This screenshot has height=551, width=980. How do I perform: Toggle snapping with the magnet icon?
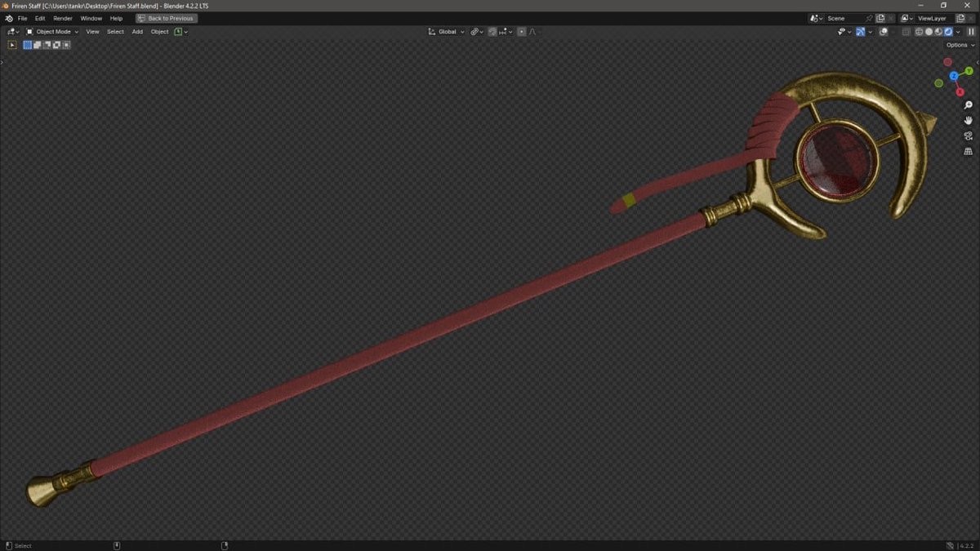(x=493, y=31)
